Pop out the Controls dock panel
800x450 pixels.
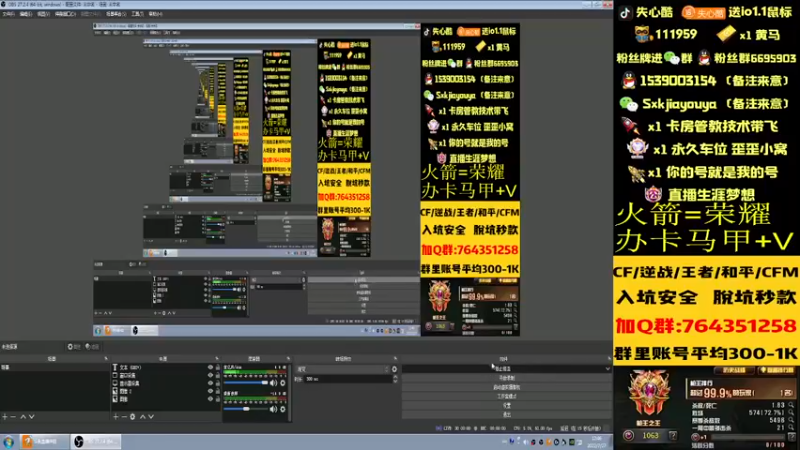pos(609,359)
